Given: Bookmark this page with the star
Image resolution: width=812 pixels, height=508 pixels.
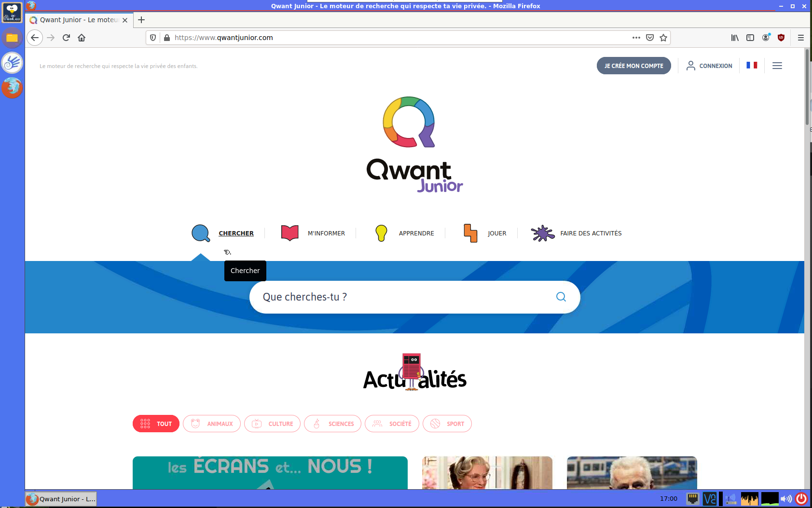Looking at the screenshot, I should click(663, 38).
